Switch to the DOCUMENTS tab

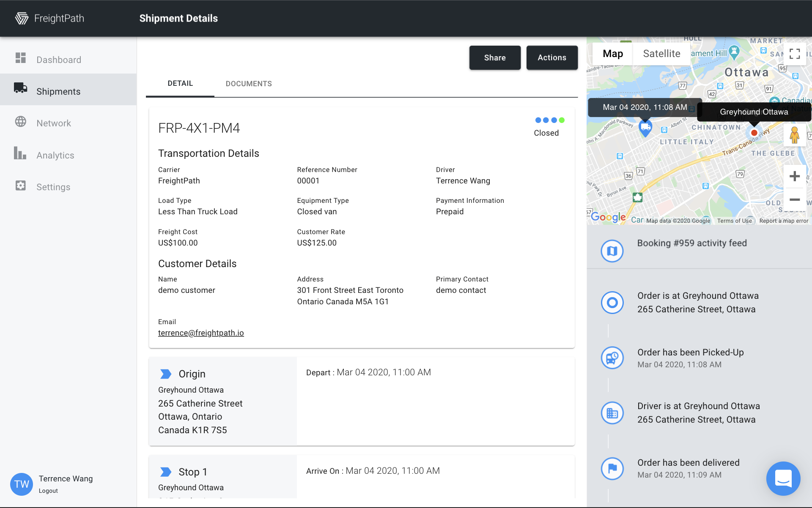(x=249, y=84)
